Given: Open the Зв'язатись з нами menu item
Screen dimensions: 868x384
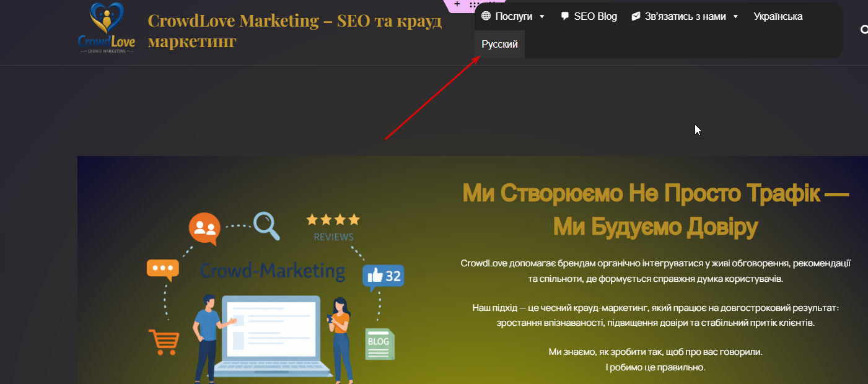Looking at the screenshot, I should [678, 16].
